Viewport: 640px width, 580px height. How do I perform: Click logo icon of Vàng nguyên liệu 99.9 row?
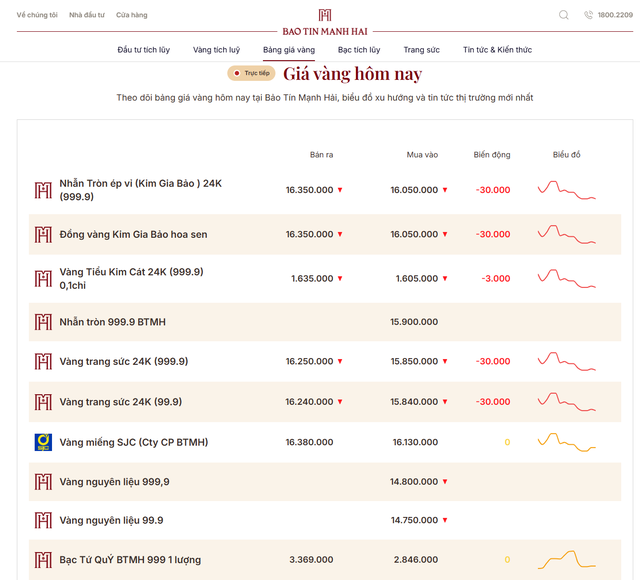(x=43, y=520)
